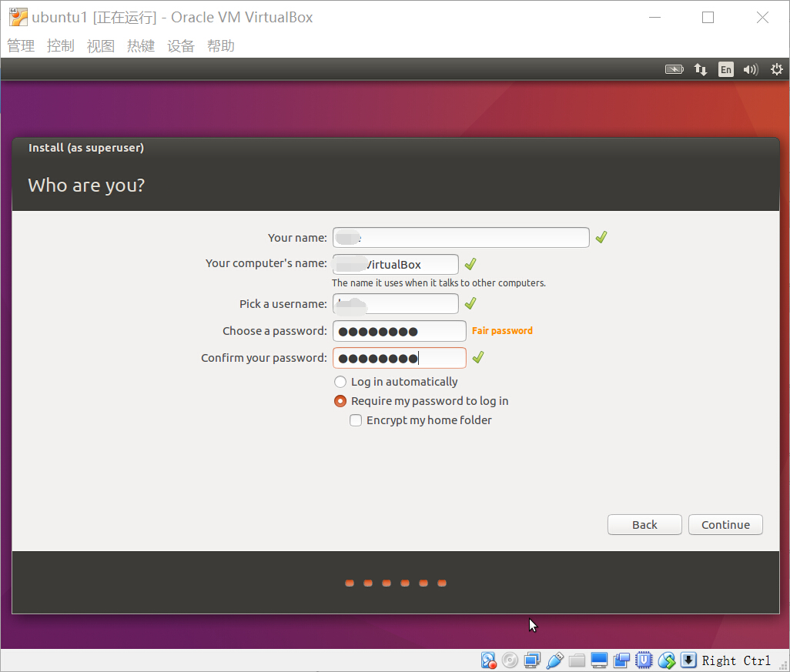Image resolution: width=790 pixels, height=672 pixels.
Task: Open the Ubuntu battery indicator
Action: point(675,69)
